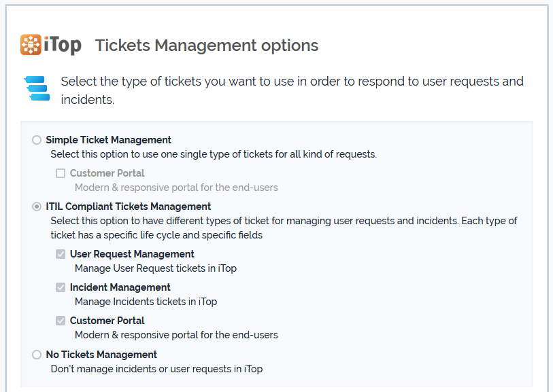Pick the No Tickets Management radio button
Screen dimensions: 553x392
point(37,355)
